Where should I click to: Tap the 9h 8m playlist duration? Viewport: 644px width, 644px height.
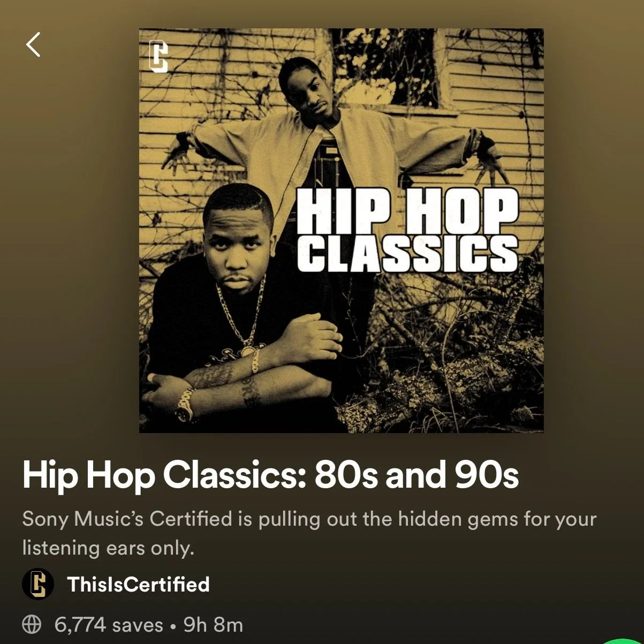pyautogui.click(x=213, y=625)
